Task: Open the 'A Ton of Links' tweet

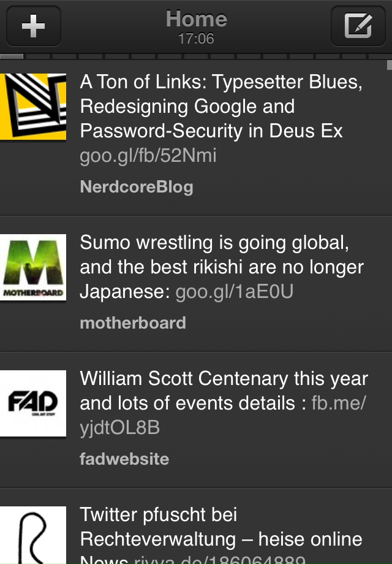Action: click(221, 106)
